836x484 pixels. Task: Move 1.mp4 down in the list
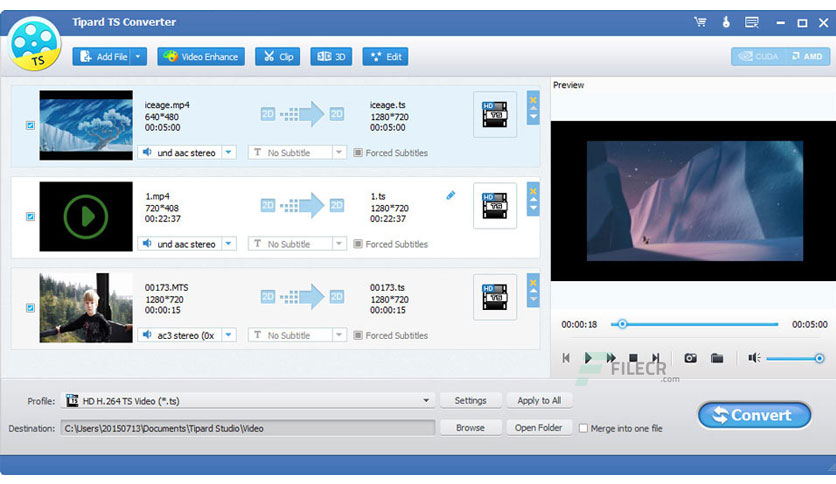pyautogui.click(x=533, y=207)
